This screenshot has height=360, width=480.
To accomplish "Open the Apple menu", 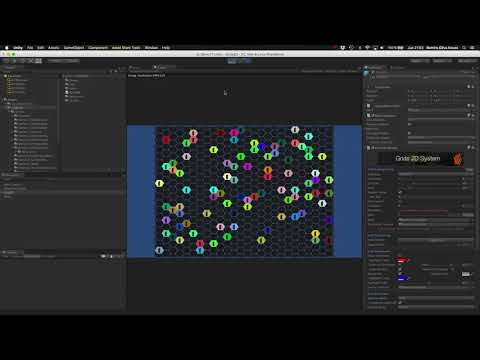I will click(x=6, y=48).
